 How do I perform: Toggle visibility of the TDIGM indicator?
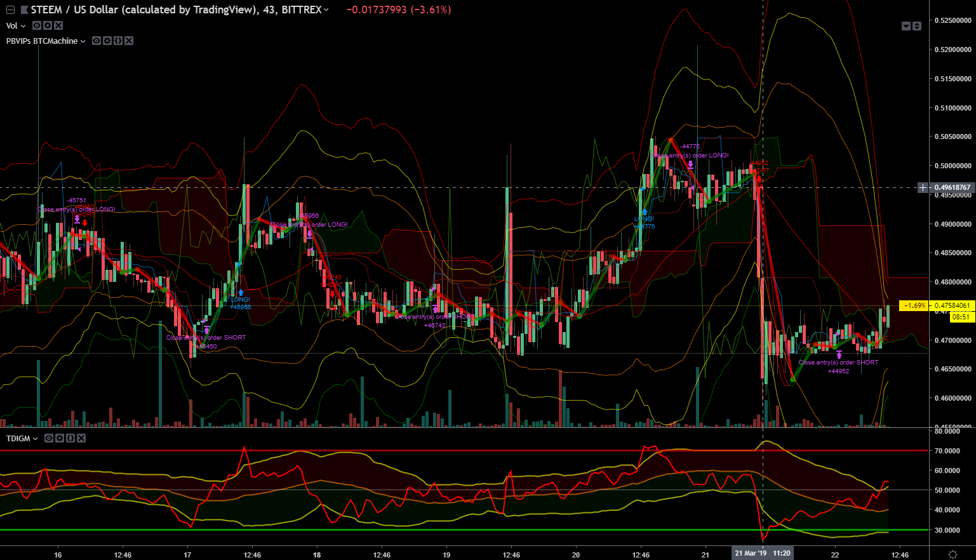(x=49, y=438)
